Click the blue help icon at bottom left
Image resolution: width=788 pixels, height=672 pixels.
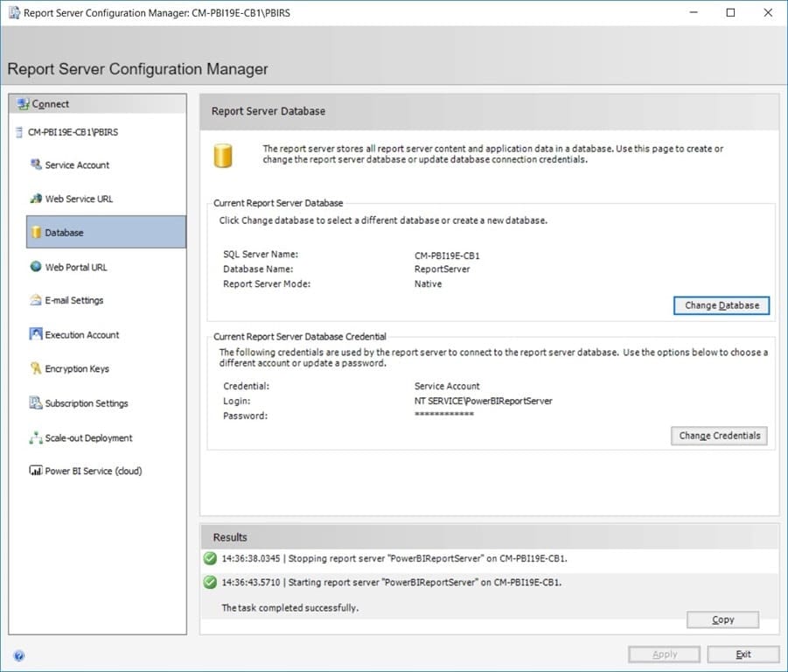click(x=18, y=655)
